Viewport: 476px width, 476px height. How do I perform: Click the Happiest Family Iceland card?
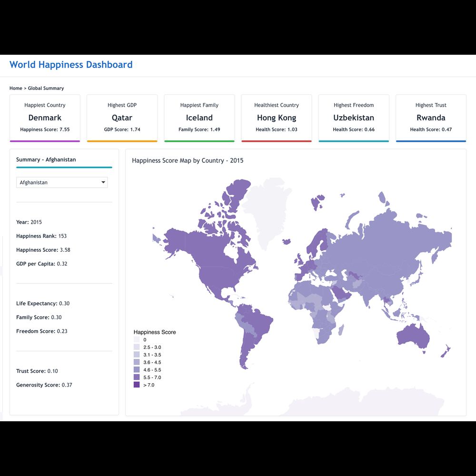(199, 118)
